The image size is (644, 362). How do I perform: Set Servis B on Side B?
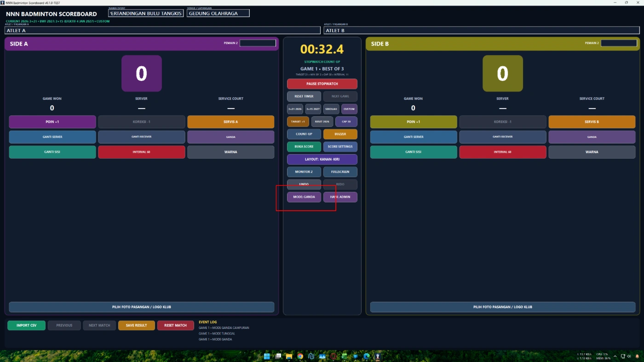click(x=592, y=122)
